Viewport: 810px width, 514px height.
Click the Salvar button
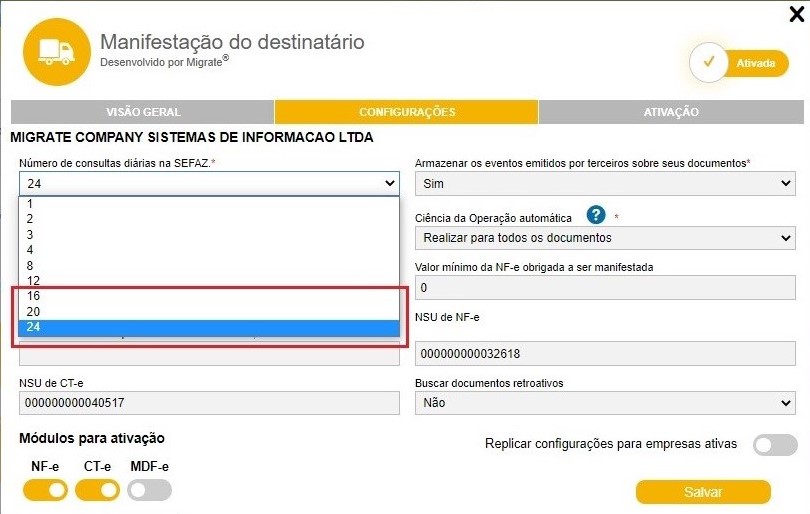[703, 492]
